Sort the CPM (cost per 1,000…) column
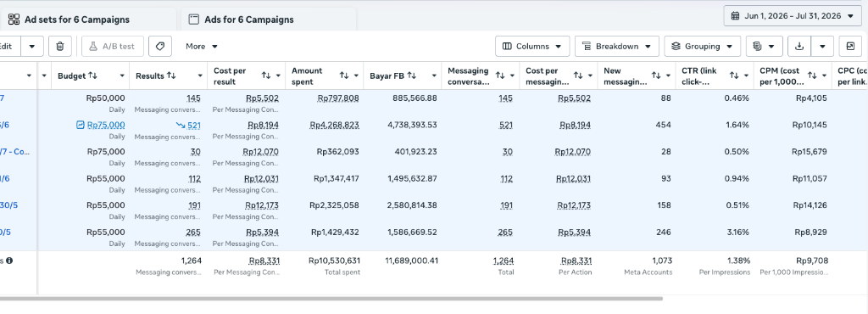 812,76
